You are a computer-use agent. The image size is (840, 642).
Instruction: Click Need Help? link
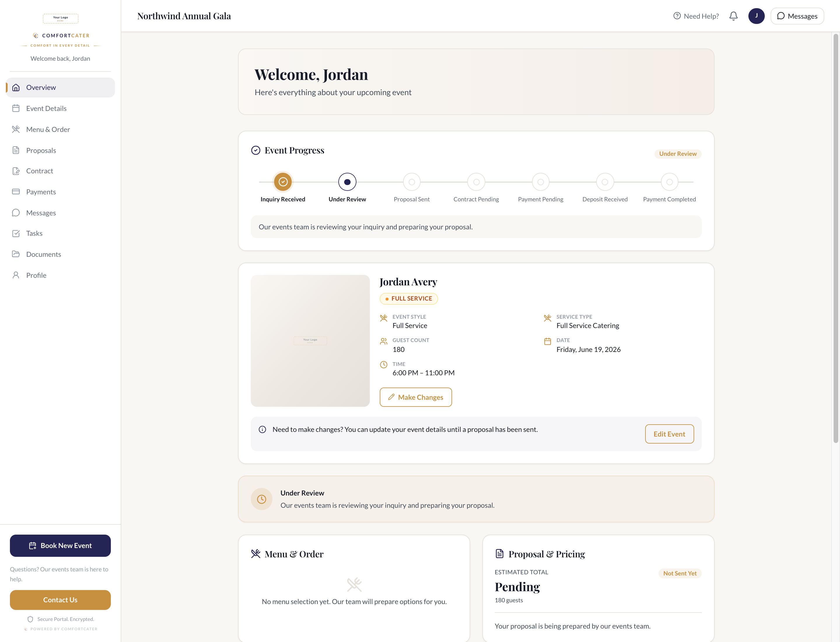[x=696, y=16]
